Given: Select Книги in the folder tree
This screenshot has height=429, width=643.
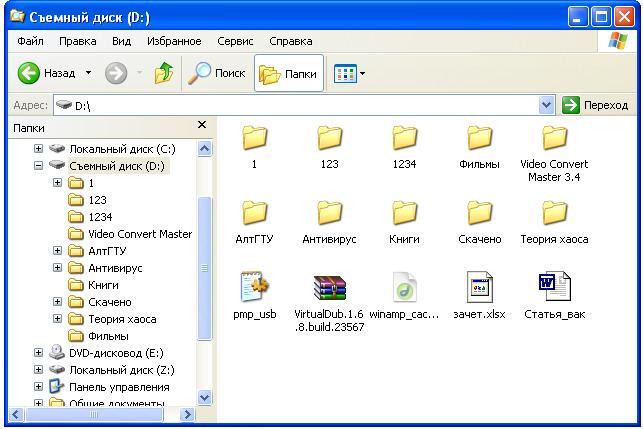Looking at the screenshot, I should (x=103, y=285).
